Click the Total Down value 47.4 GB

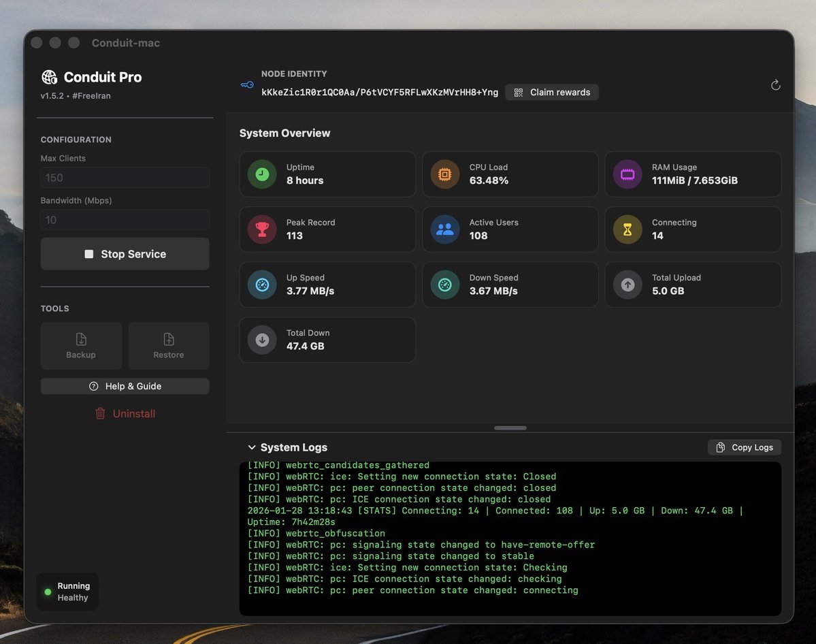(x=306, y=347)
